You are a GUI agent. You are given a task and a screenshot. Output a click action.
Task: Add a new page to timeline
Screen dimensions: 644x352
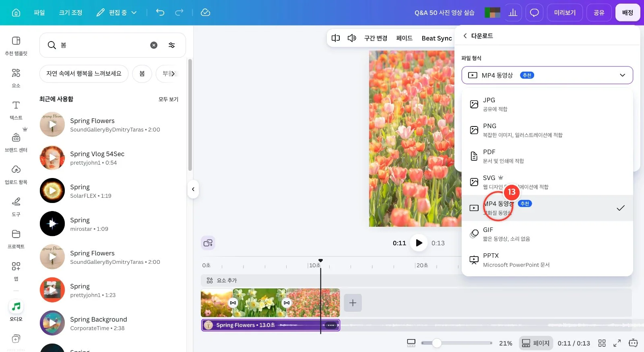pos(353,303)
